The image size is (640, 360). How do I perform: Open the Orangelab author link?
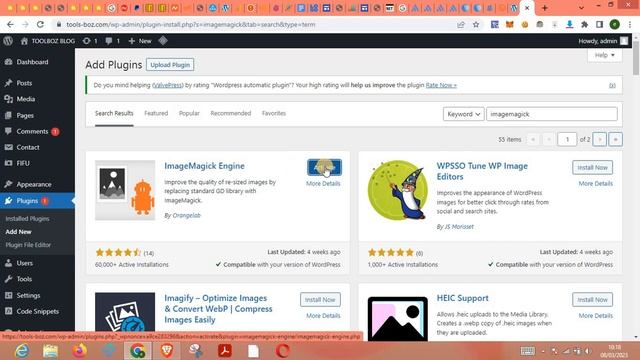(187, 216)
